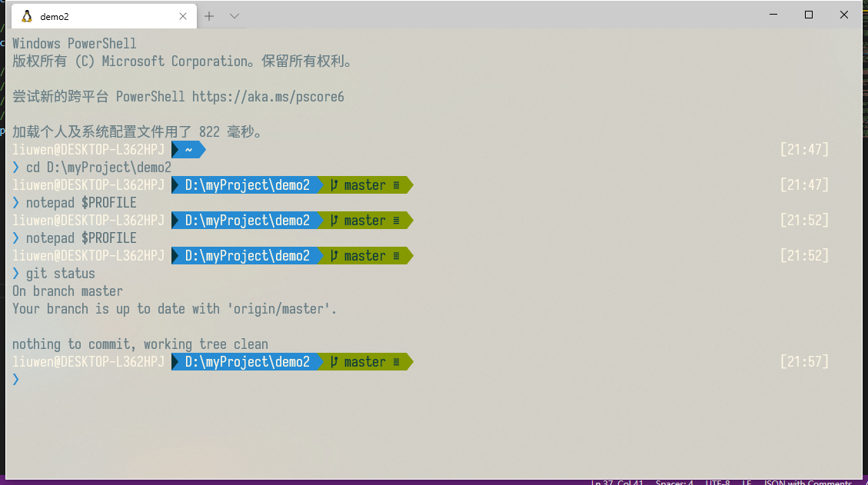Click the [21:57] timestamp
Viewport: 868px width, 485px height.
click(x=804, y=362)
